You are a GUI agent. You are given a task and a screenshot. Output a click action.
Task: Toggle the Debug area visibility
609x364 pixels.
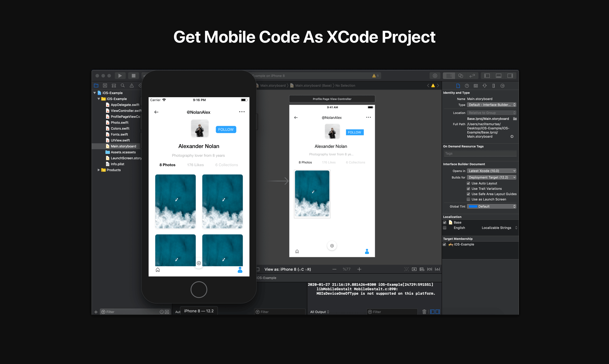[x=498, y=76]
